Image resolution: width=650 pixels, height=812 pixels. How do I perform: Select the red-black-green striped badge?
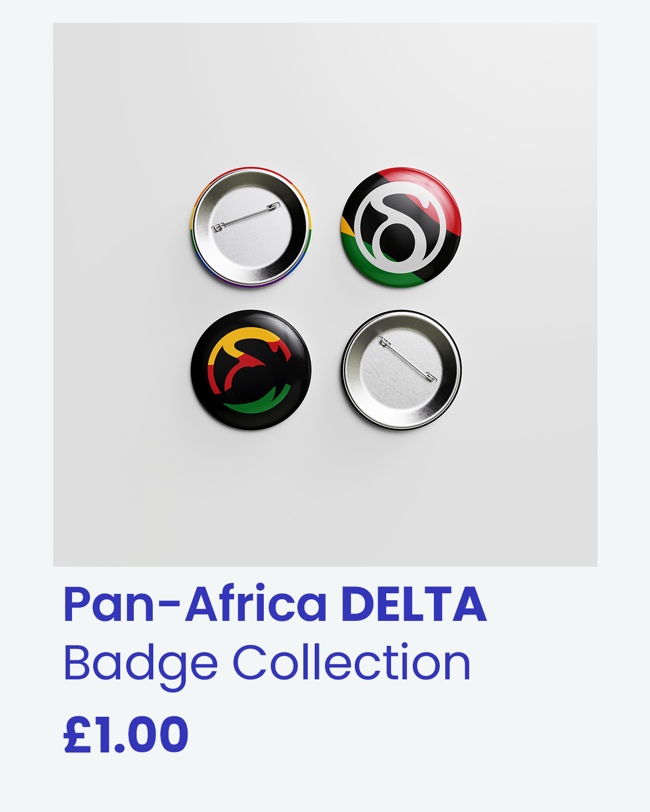[401, 227]
